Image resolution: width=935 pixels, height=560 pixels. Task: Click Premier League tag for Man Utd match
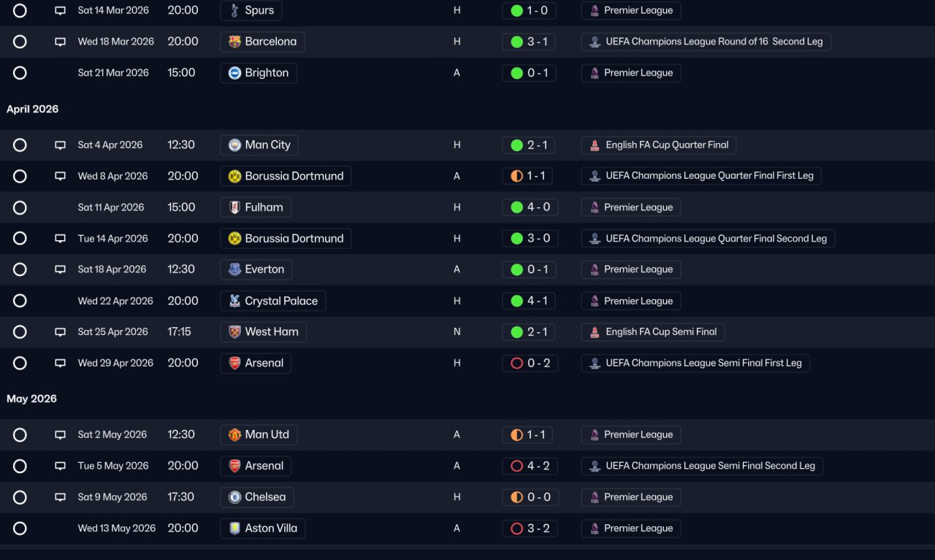click(631, 435)
